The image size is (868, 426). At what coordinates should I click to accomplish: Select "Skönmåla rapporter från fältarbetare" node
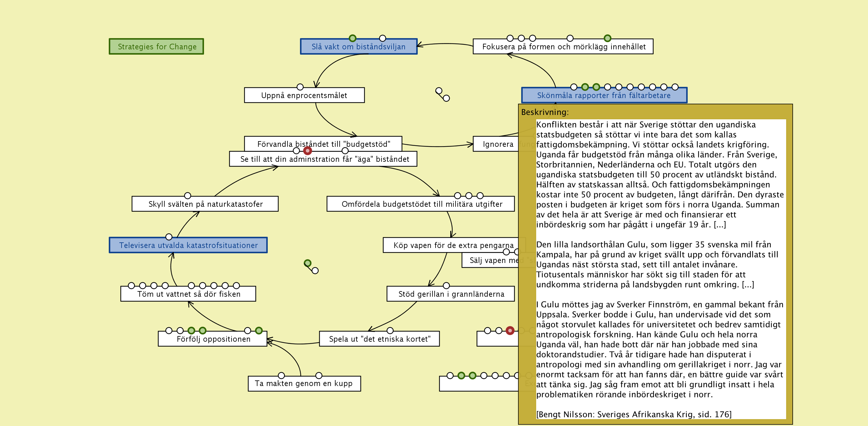pos(603,95)
